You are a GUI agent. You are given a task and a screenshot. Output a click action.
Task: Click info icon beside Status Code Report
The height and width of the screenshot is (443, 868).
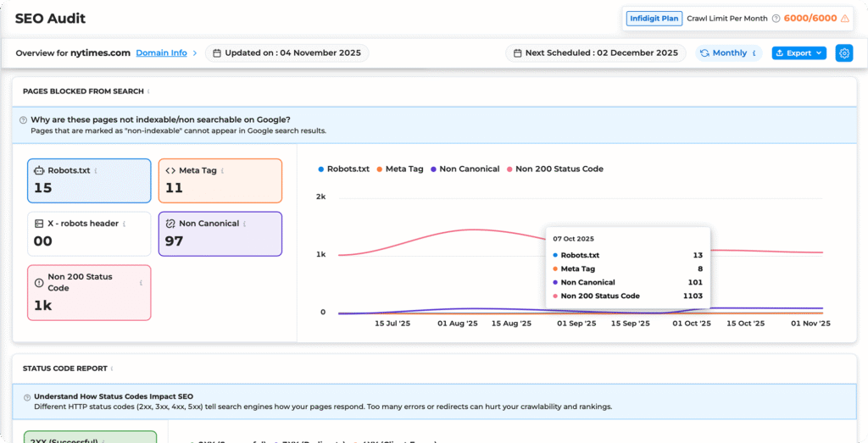coord(113,368)
